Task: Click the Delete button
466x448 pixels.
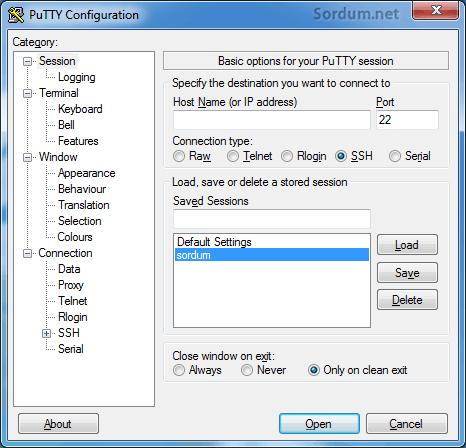Action: pyautogui.click(x=407, y=300)
